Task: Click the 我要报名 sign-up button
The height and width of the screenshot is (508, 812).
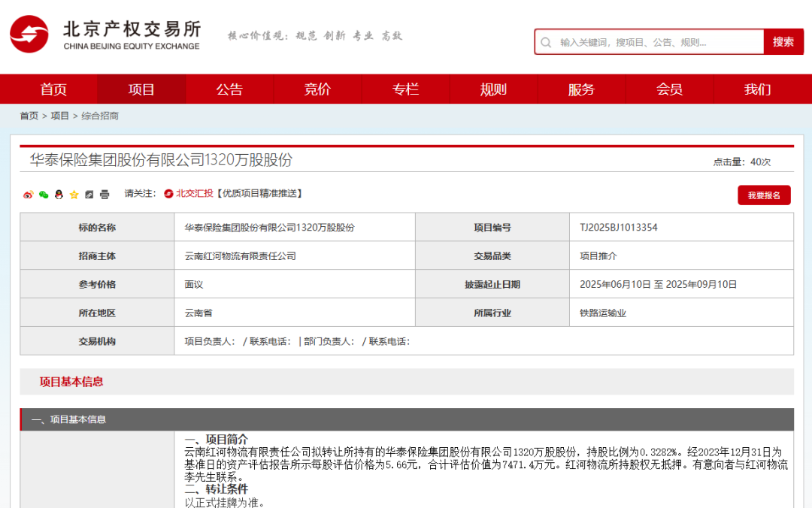Action: click(763, 195)
